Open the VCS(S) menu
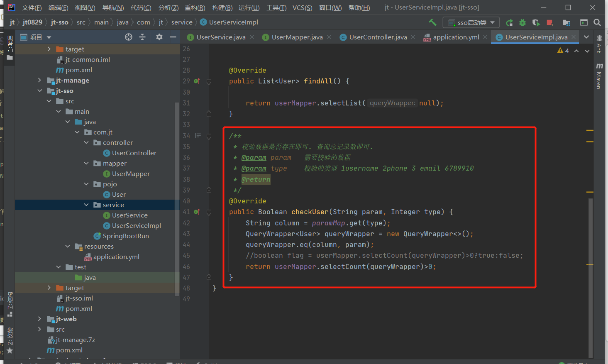Screen dimensions: 608x364 coord(302,7)
